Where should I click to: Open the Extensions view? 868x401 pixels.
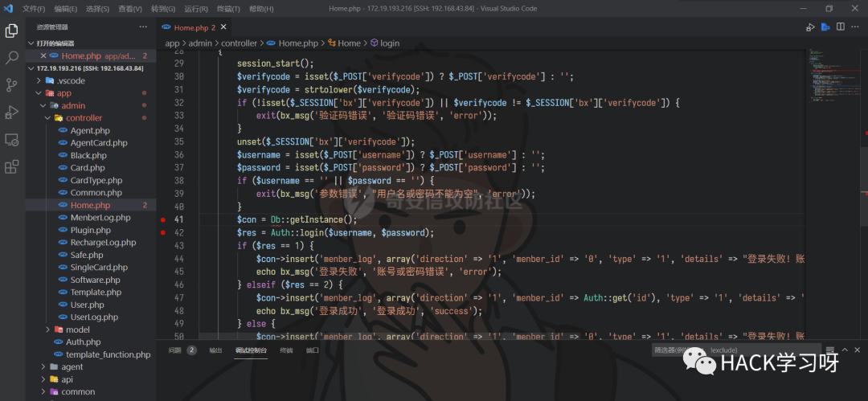pos(12,167)
